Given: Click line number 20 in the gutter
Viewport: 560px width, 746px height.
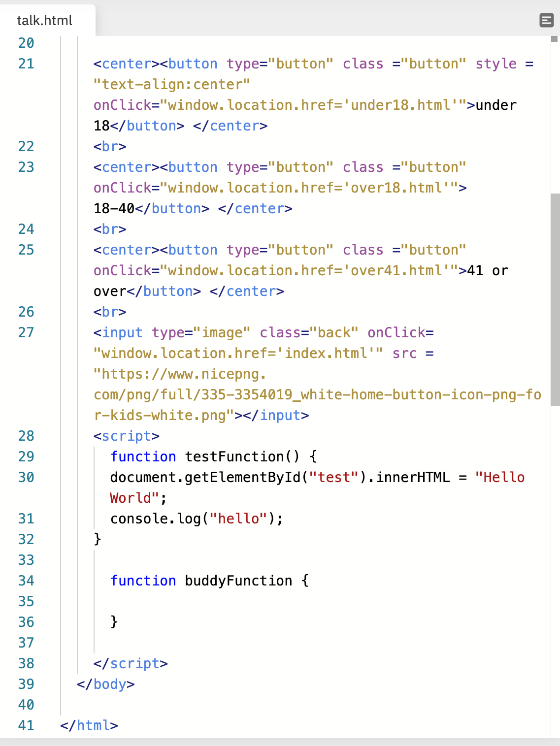Looking at the screenshot, I should pyautogui.click(x=26, y=43).
